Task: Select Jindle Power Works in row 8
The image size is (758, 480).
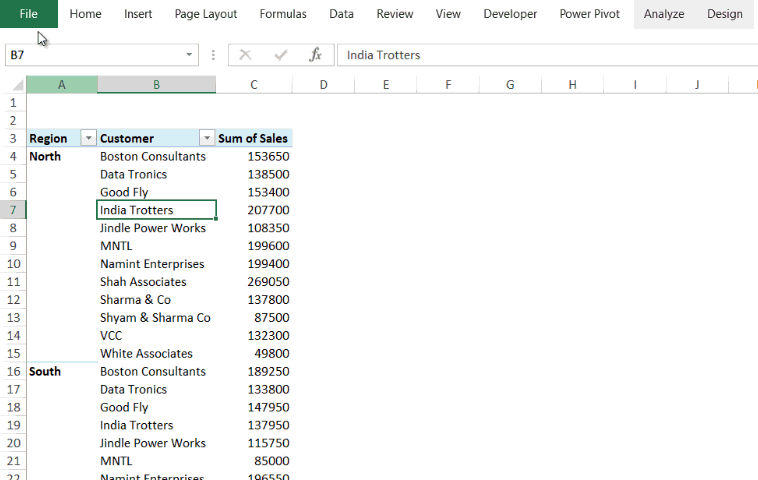Action: [157, 228]
